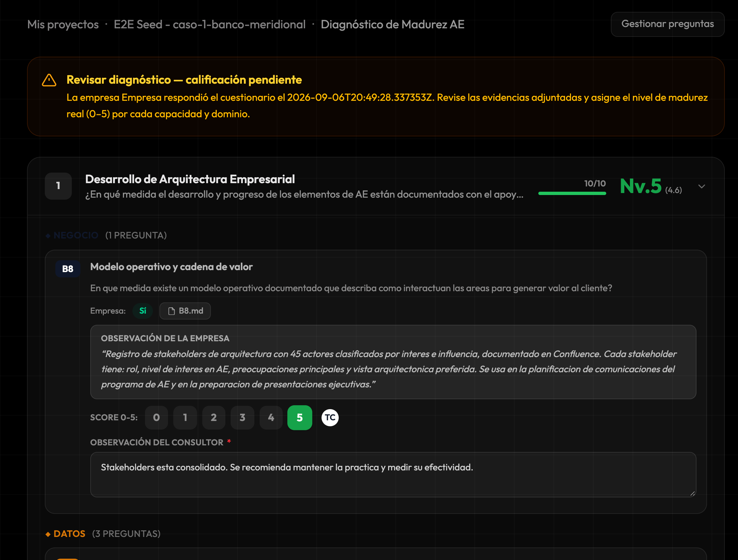Set B8 score to 0
Screen dimensions: 738x560
156,418
